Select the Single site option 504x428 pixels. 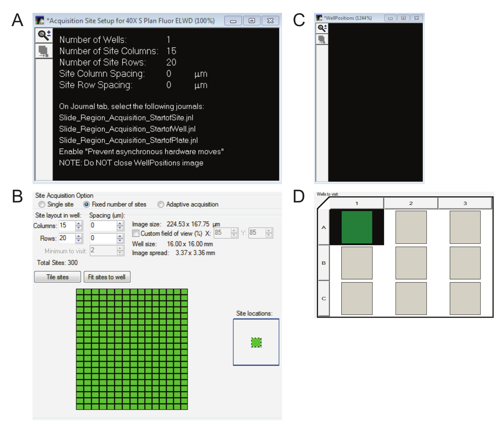pos(42,204)
